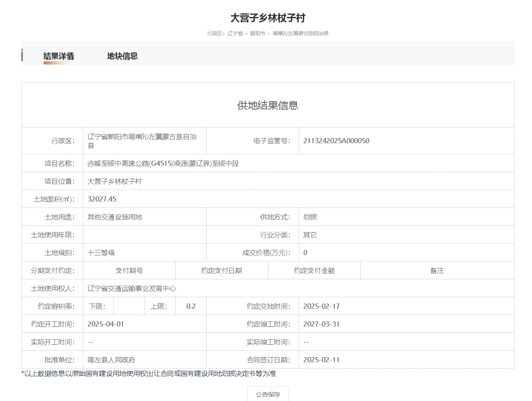The height and width of the screenshot is (401, 532).
Task: Select land rights holder 辽宁省交通运输事业发展中心
Action: 132,289
